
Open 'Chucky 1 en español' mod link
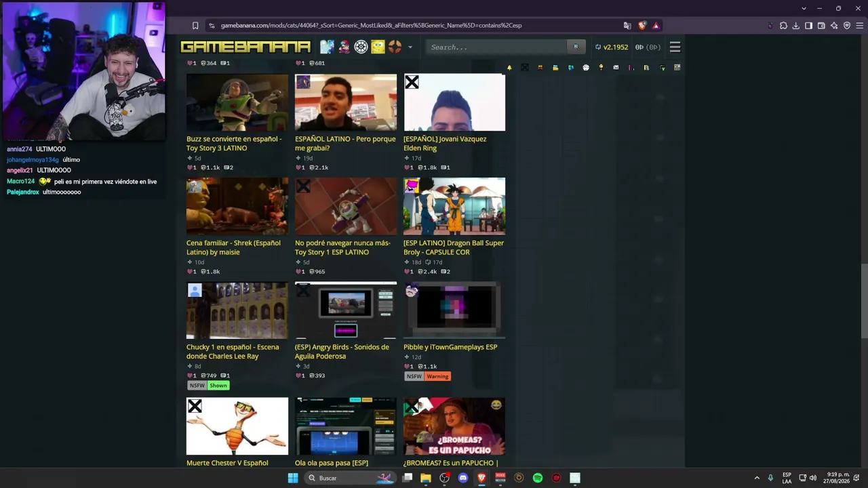coord(233,352)
